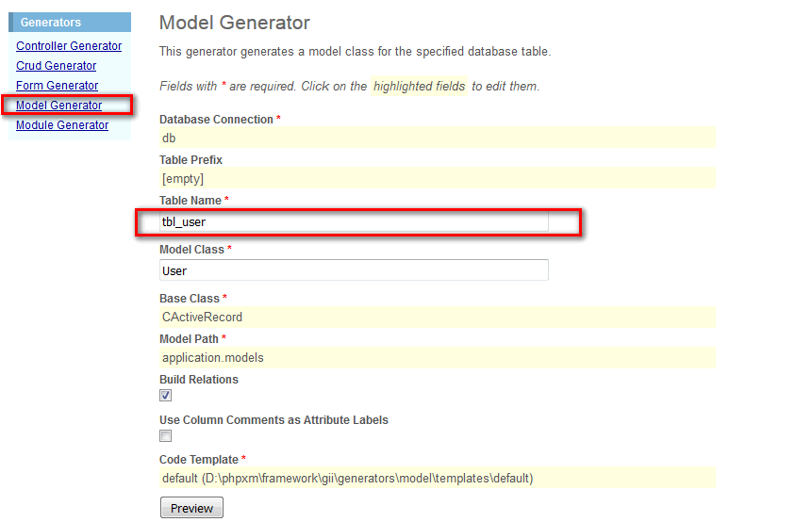812x522 pixels.
Task: Focus the Model Class input containing User
Action: tap(355, 270)
